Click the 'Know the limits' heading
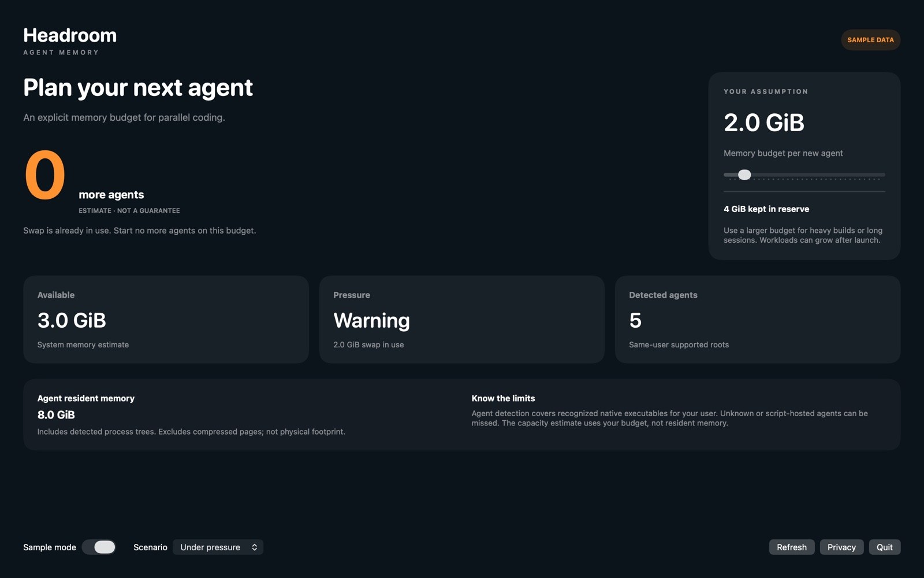The height and width of the screenshot is (578, 924). click(x=503, y=398)
